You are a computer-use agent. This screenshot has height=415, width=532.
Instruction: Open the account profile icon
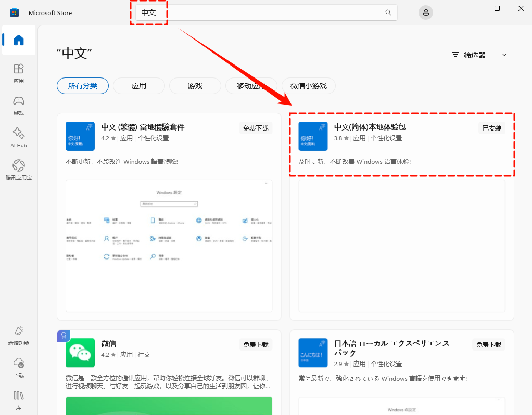click(425, 12)
